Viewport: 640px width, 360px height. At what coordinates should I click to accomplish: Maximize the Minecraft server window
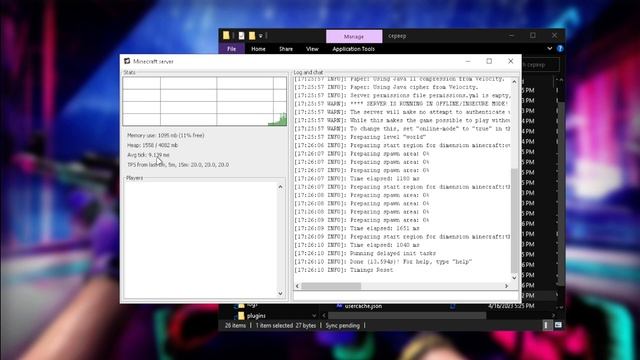[489, 61]
